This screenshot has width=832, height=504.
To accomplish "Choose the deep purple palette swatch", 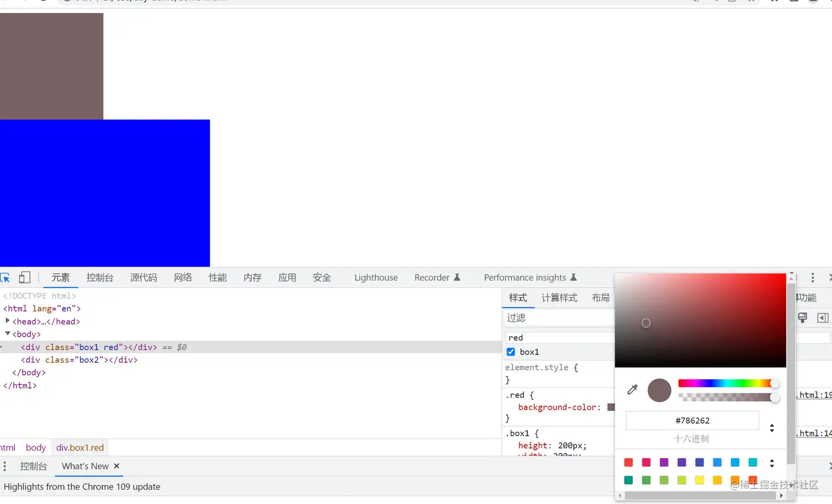I will pos(682,463).
